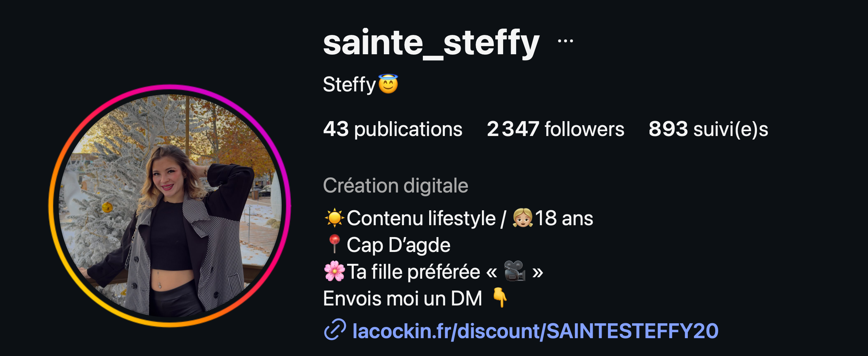
Task: Open the 893 suivi(e)s list
Action: (x=708, y=129)
